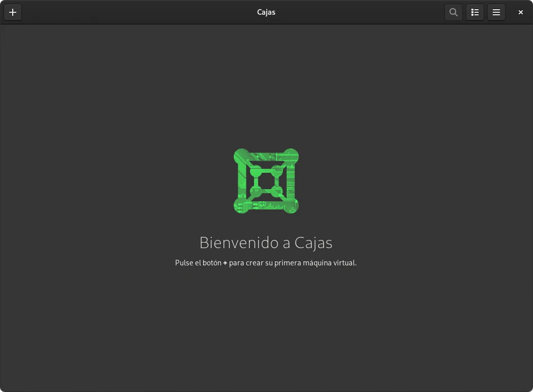Click the plus icon to create a machine

(x=13, y=12)
